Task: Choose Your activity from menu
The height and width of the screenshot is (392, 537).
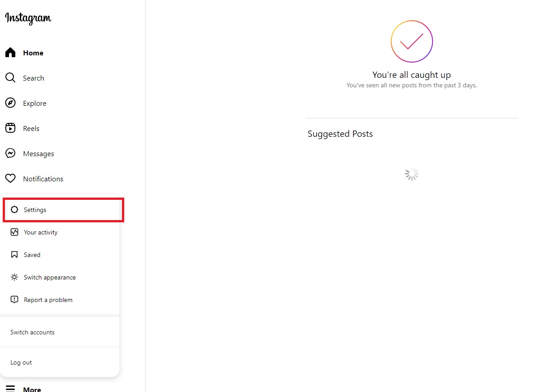Action: 59,232
